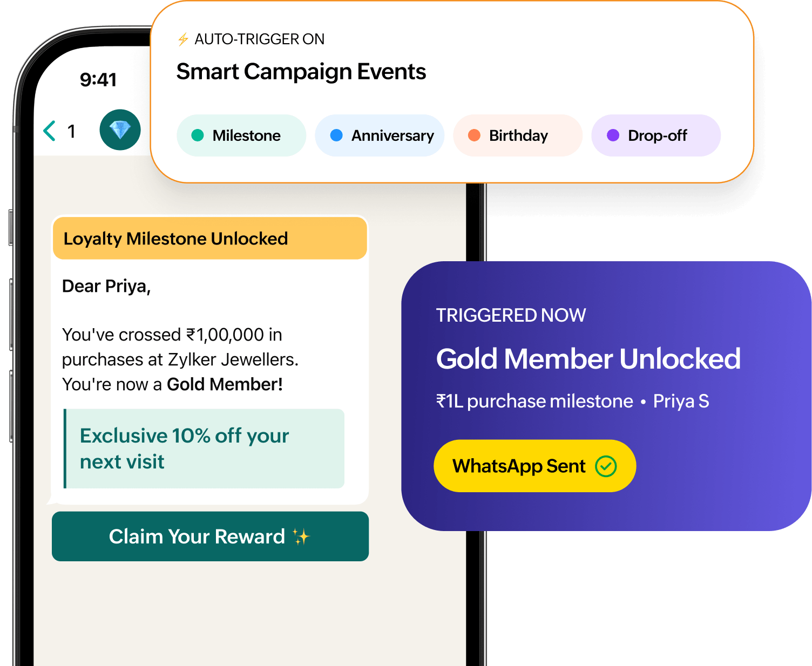Viewport: 812px width, 666px height.
Task: Click the green checkmark next to WhatsApp Sent
Action: (x=607, y=465)
